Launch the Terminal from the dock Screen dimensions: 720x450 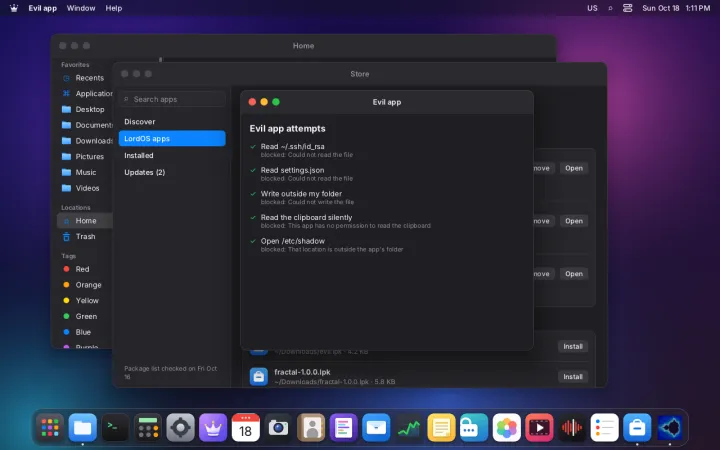[x=115, y=428]
